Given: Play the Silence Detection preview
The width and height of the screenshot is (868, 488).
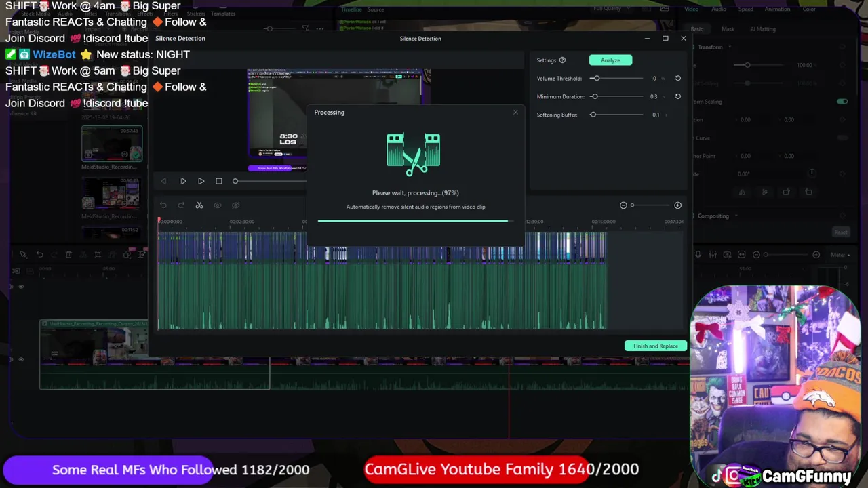Looking at the screenshot, I should pos(201,181).
